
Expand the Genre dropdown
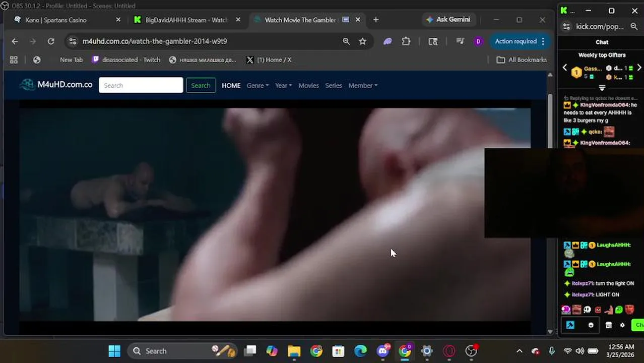point(257,85)
